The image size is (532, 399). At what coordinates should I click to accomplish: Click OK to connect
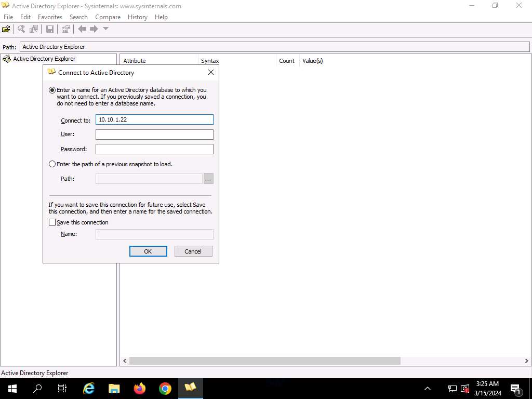[148, 251]
